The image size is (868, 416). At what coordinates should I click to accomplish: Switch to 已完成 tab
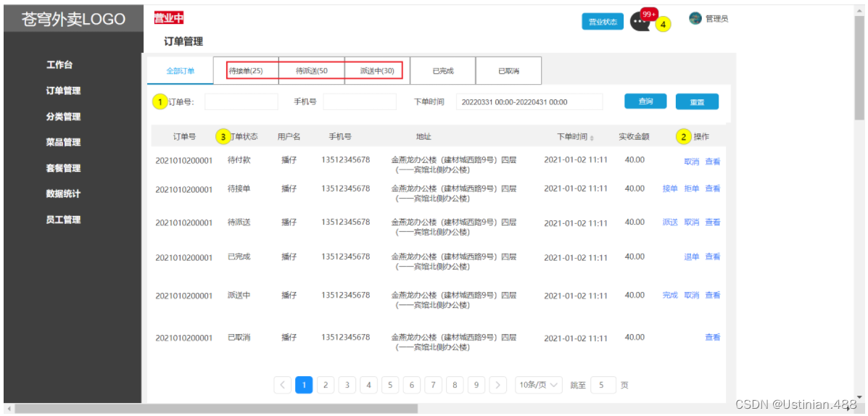click(443, 71)
